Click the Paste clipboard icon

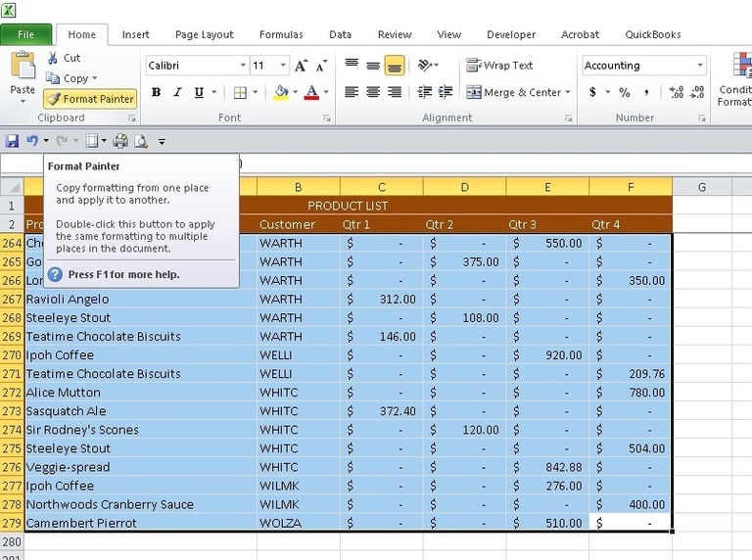[x=22, y=67]
